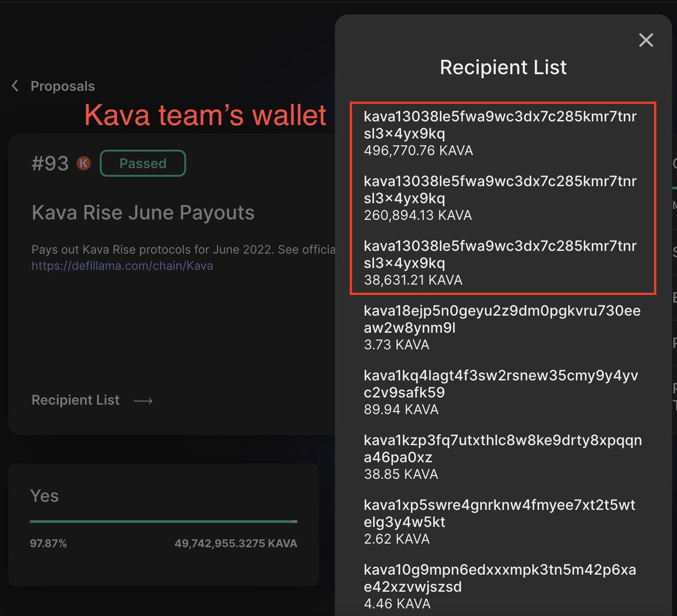Click the 2.62 KAVA amount
This screenshot has width=677, height=616.
pos(397,539)
